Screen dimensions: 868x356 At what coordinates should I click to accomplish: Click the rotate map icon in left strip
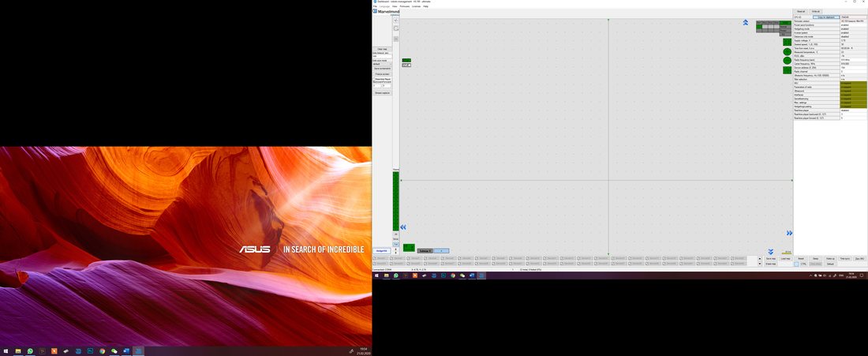(396, 28)
